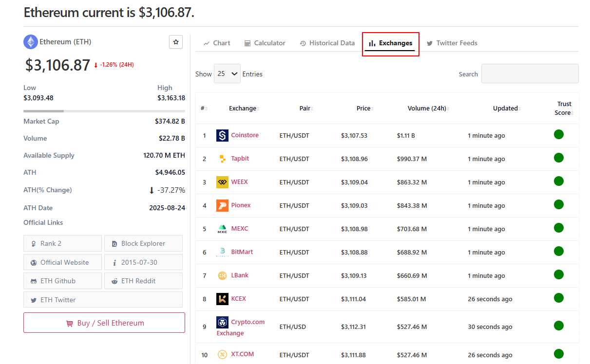The width and height of the screenshot is (590, 364).
Task: Click the Ethereum ETH coin logo
Action: [30, 42]
